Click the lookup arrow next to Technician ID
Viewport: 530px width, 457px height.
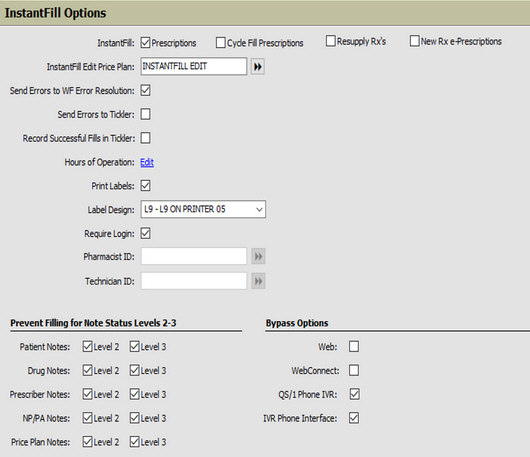258,281
